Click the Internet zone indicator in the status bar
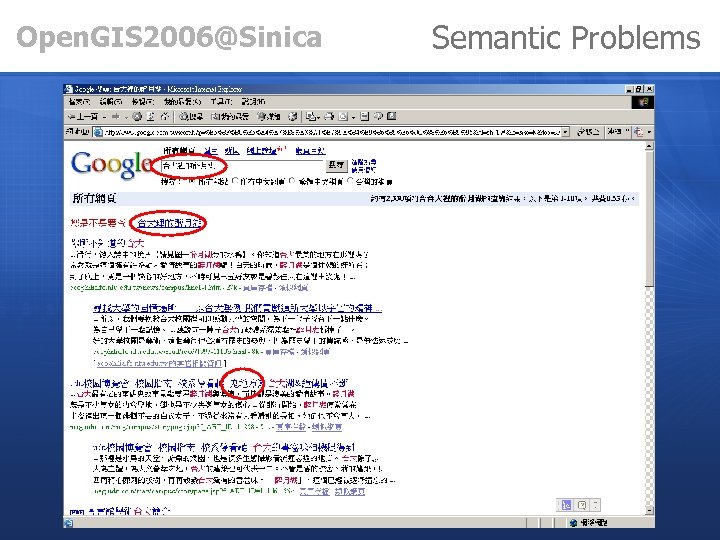The width and height of the screenshot is (720, 540). point(589,523)
